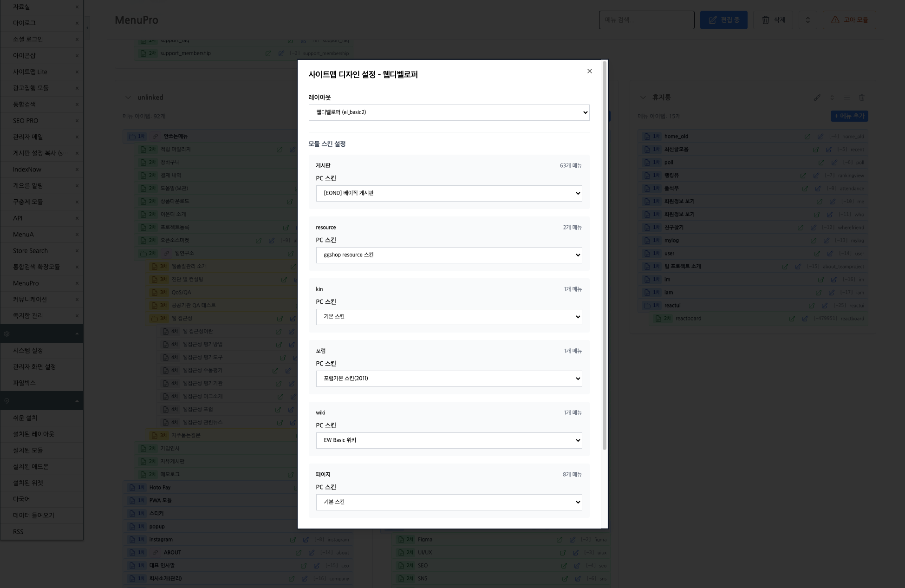The image size is (905, 588).
Task: Click the open-link icon on support_membership row
Action: (268, 53)
